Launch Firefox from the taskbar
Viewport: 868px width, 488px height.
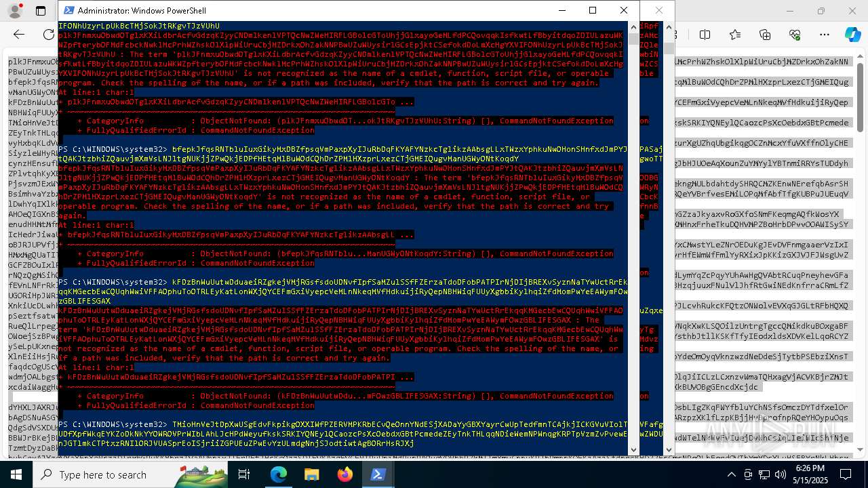tap(345, 474)
